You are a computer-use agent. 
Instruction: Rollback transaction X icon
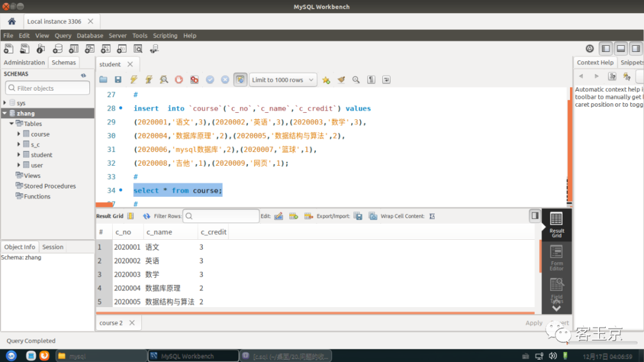click(225, 80)
